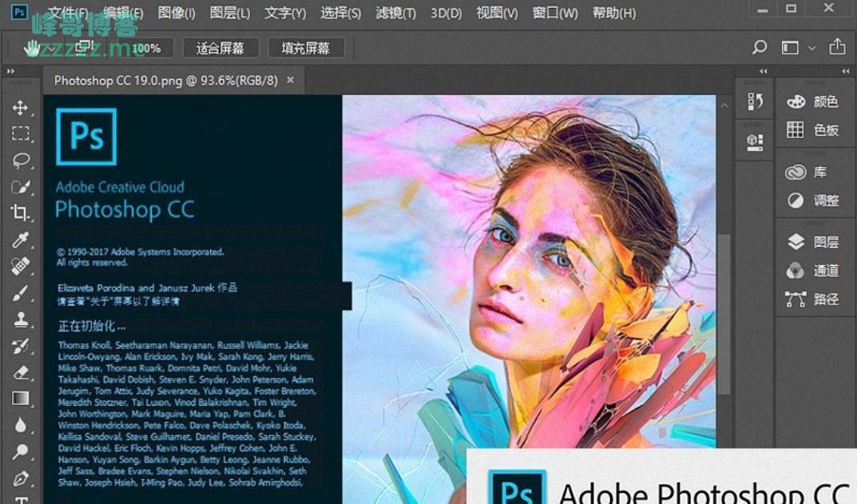Activate the Crop tool
The image size is (857, 504).
tap(21, 212)
